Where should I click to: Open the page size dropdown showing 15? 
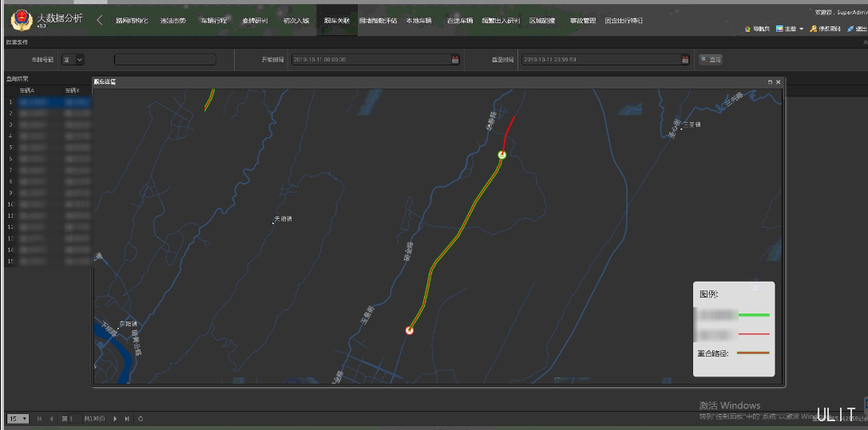point(18,418)
